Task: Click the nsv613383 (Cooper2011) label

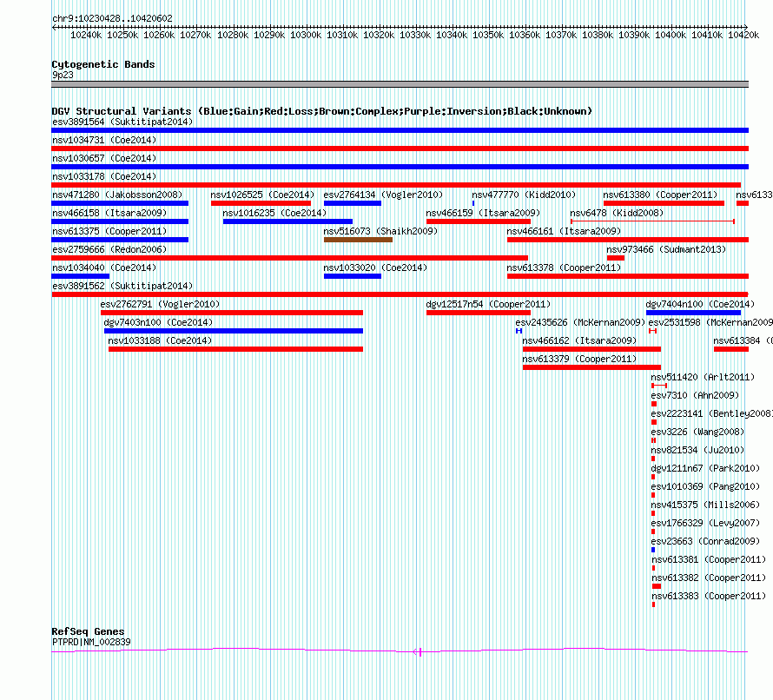Action: 709,596
